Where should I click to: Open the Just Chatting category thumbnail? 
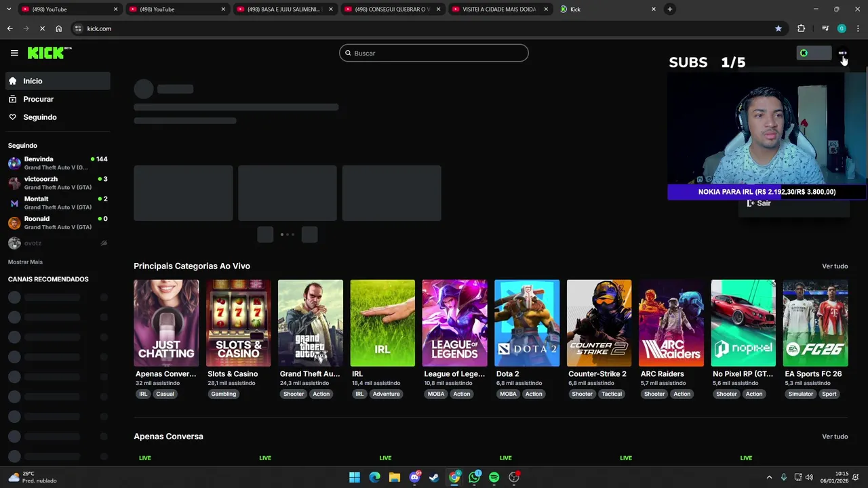pyautogui.click(x=166, y=323)
